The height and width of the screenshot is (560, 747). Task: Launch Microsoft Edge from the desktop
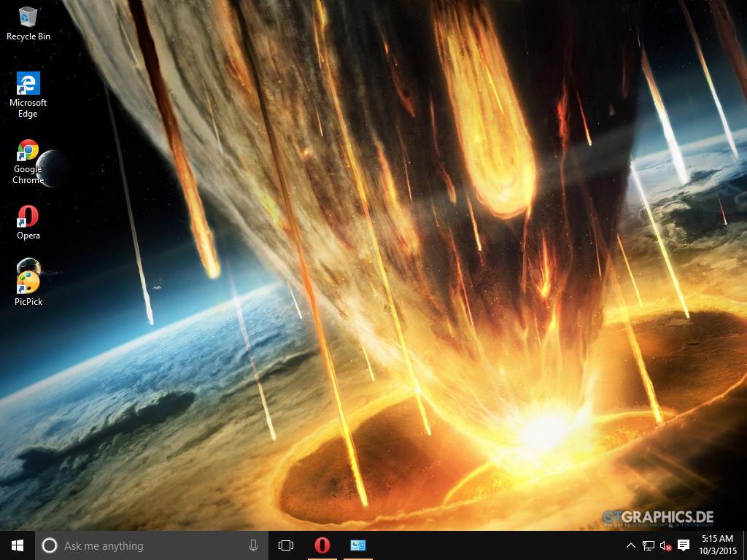tap(28, 84)
